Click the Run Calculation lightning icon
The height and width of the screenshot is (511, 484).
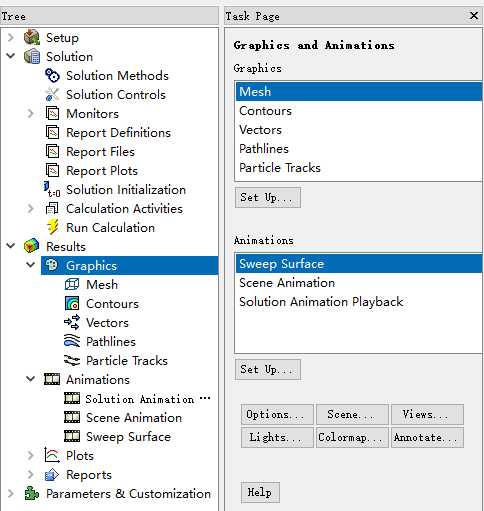tap(52, 228)
